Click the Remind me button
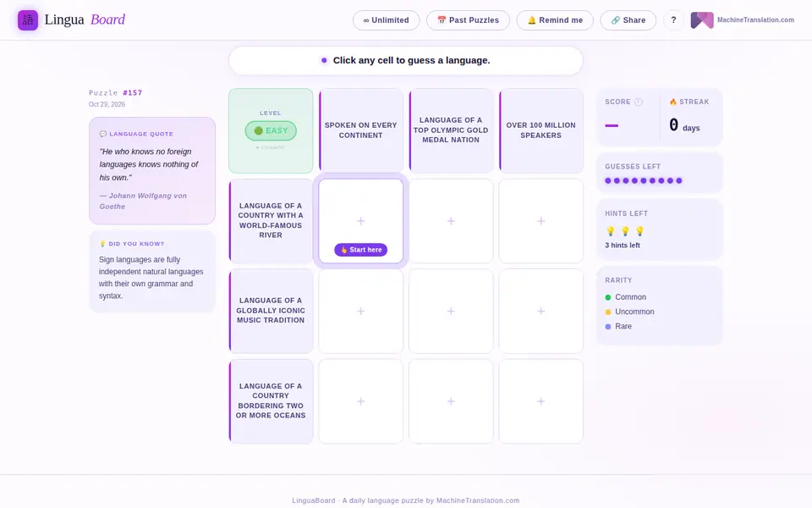 click(x=555, y=20)
